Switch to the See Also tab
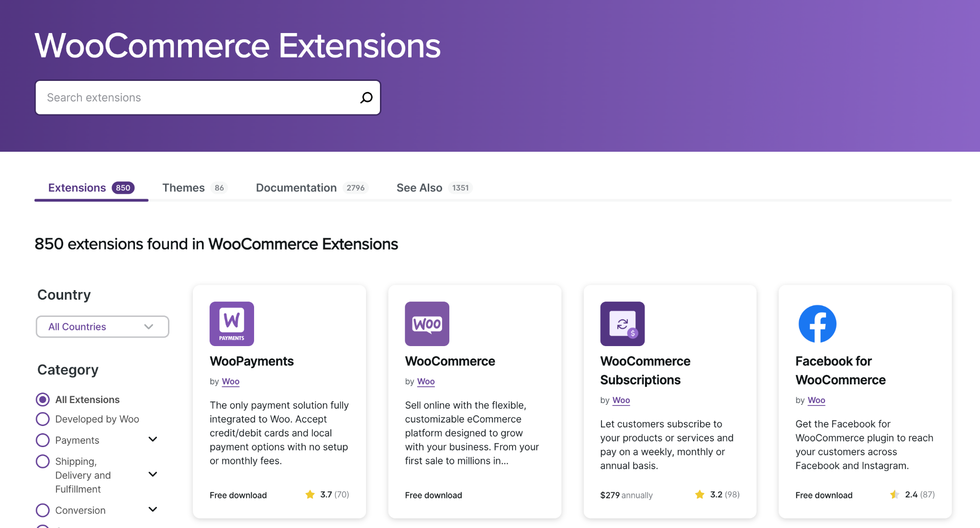The image size is (980, 528). [434, 188]
